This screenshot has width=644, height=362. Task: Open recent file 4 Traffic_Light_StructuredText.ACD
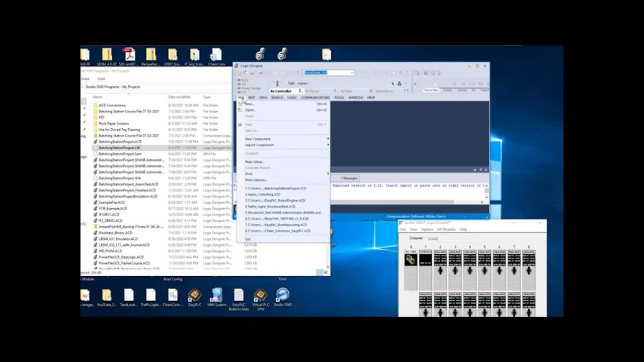(283, 206)
